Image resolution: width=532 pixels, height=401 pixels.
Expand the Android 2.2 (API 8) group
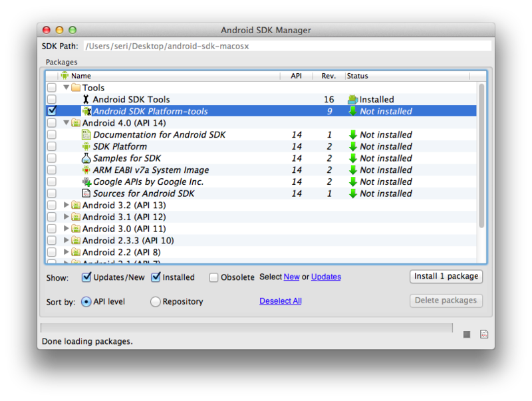click(66, 252)
